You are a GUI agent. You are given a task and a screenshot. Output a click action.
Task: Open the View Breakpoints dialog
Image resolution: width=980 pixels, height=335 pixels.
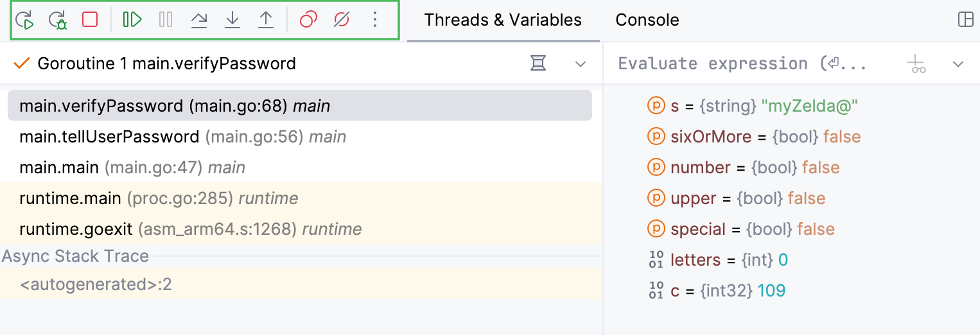tap(308, 20)
